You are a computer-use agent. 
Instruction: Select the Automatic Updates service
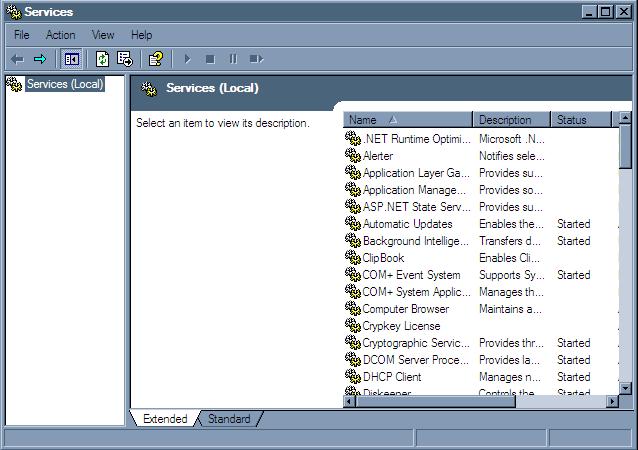pyautogui.click(x=407, y=224)
